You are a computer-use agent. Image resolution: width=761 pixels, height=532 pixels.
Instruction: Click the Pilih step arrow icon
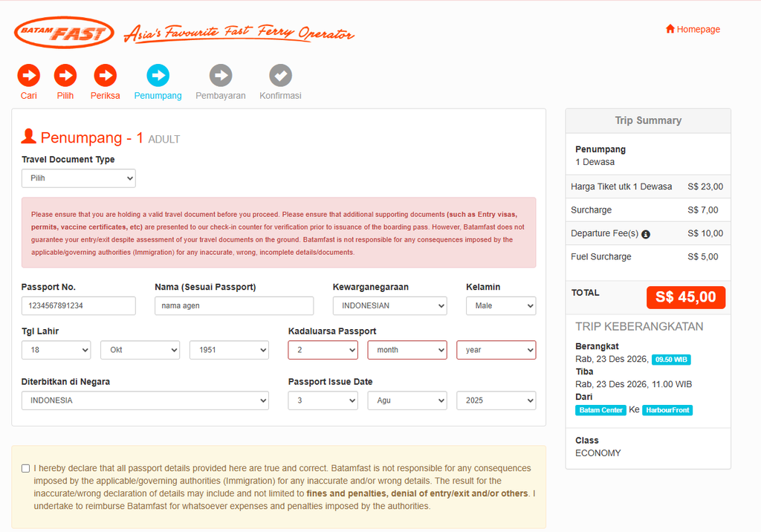(x=65, y=75)
